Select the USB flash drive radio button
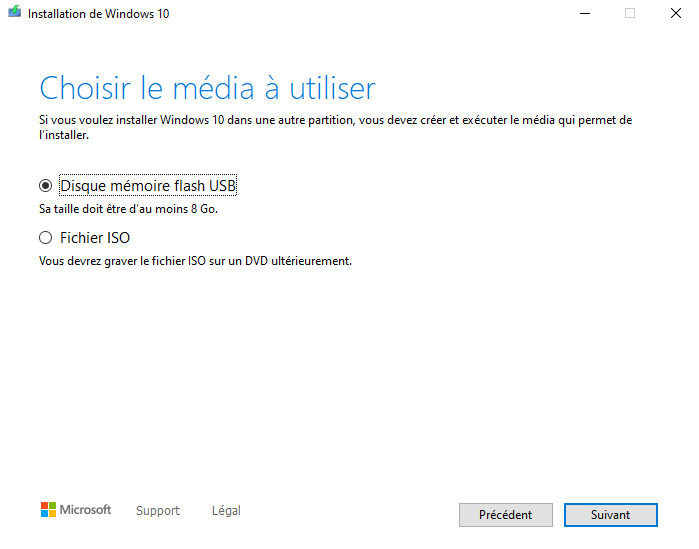This screenshot has width=699, height=549. point(45,186)
